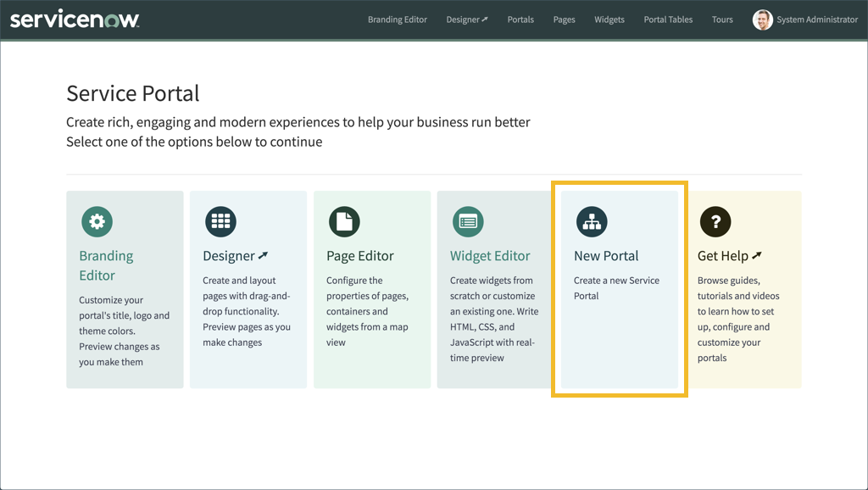
Task: Click the Page Editor document icon
Action: 344,221
